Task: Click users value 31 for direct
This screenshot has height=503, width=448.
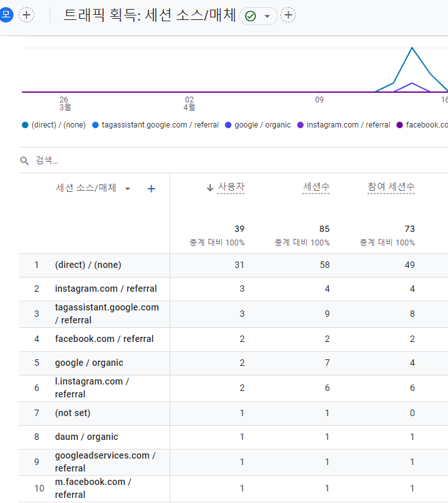Action: click(239, 265)
